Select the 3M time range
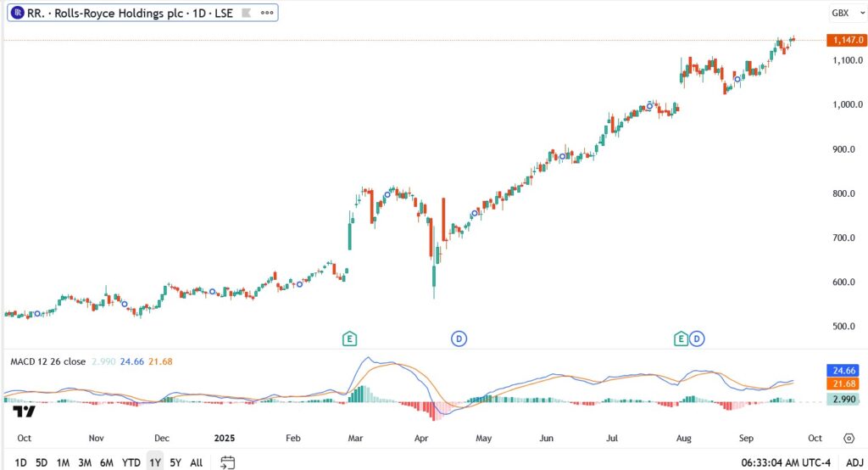The image size is (868, 470). [x=85, y=462]
